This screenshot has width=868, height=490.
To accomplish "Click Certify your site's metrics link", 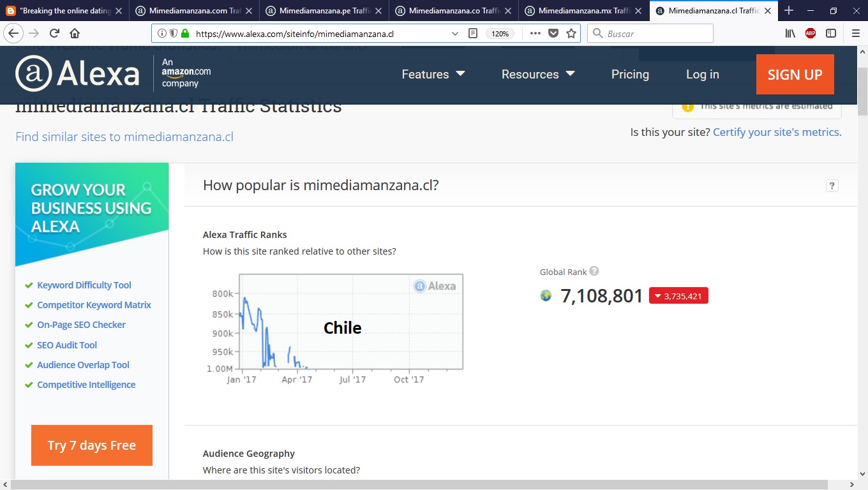I will click(777, 132).
